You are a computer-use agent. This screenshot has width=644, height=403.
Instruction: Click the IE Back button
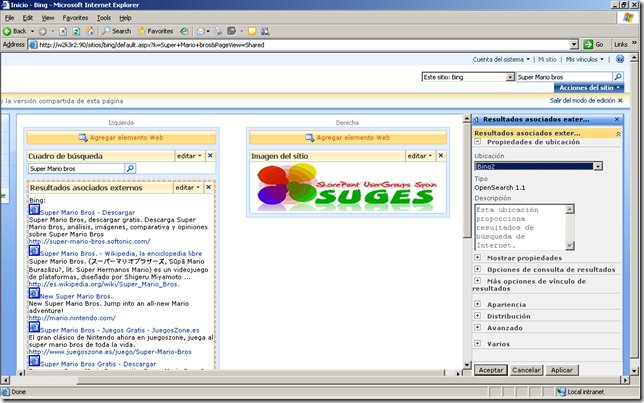pyautogui.click(x=15, y=31)
